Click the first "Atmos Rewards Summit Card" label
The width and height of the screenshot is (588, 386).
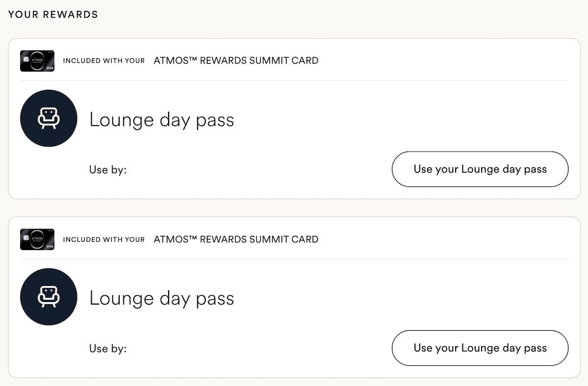[x=236, y=61]
